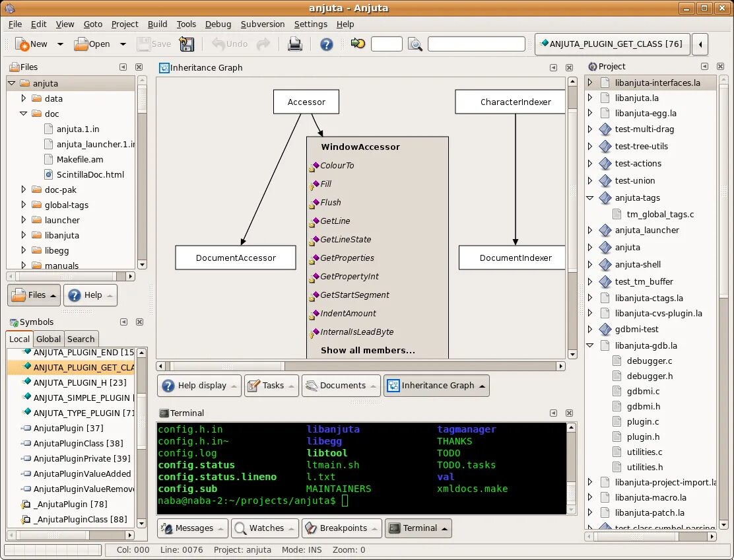Switch to Watches dock tab
Image resolution: width=734 pixels, height=560 pixels.
[x=265, y=528]
